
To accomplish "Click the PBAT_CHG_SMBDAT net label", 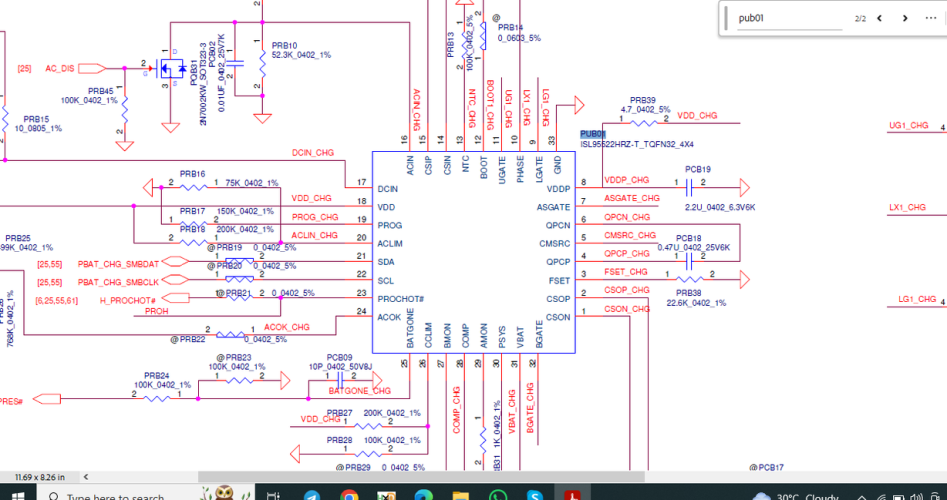I will [x=118, y=264].
